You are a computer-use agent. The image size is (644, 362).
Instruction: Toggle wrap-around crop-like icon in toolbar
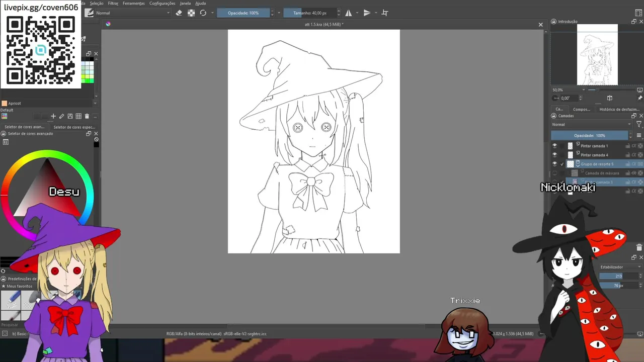(385, 13)
